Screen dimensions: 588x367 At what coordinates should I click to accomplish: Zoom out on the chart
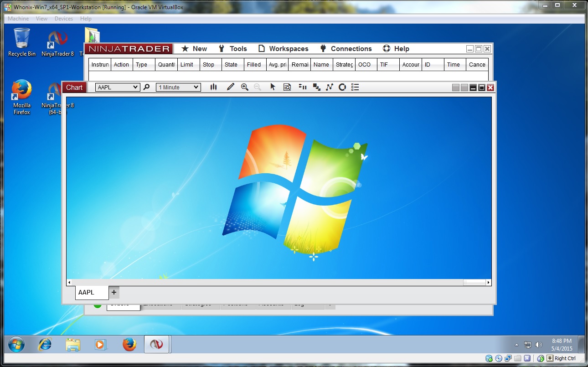tap(258, 87)
